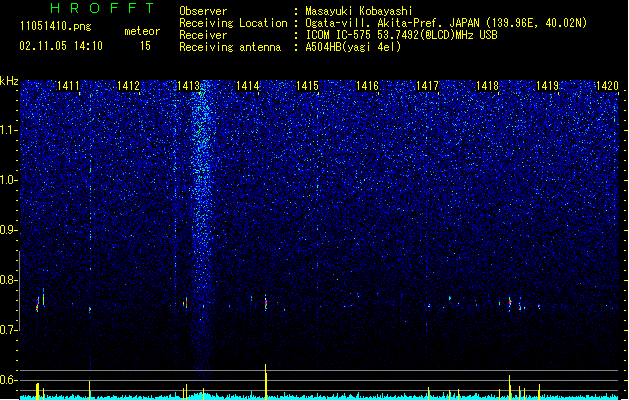Click the 1418 time axis label
The image size is (629, 400).
click(487, 86)
